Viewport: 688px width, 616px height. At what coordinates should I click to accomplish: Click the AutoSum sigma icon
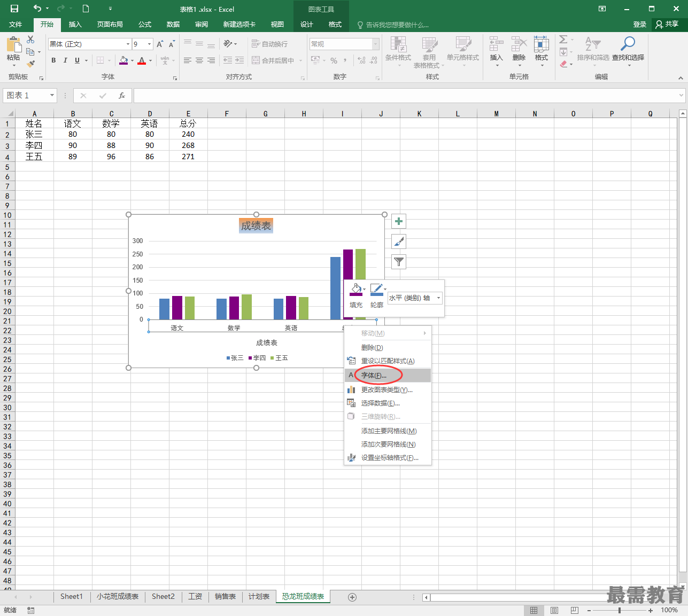tap(563, 40)
